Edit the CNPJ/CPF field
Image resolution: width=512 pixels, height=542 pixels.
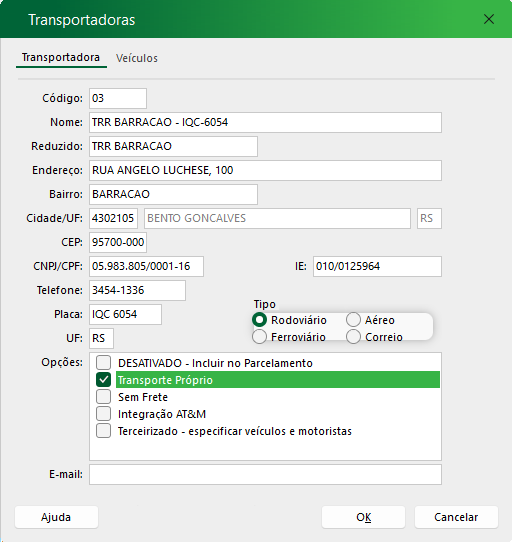tap(146, 267)
